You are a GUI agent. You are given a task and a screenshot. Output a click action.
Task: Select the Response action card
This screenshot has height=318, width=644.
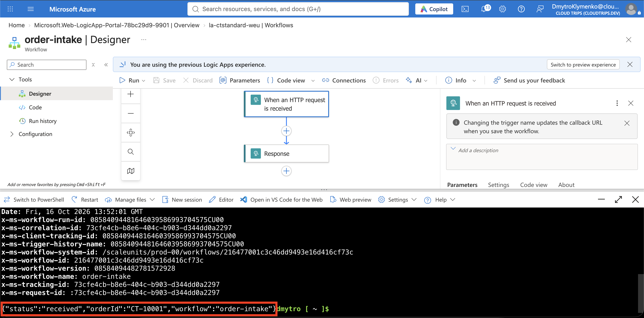[x=286, y=154]
